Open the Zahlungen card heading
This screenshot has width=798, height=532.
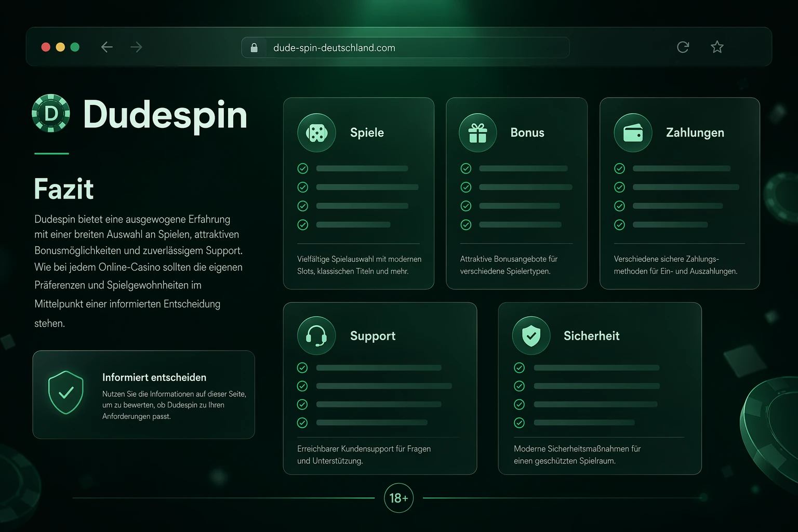coord(695,133)
